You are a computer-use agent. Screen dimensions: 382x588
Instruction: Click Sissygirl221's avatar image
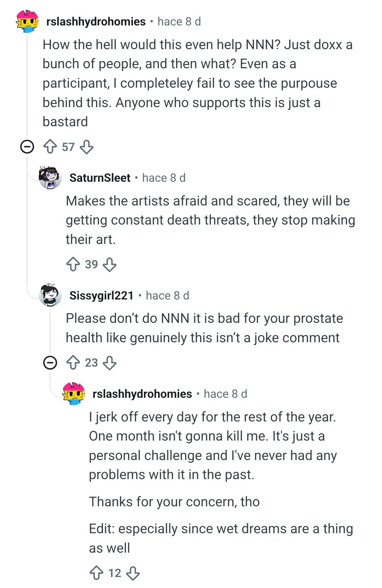[x=50, y=295]
